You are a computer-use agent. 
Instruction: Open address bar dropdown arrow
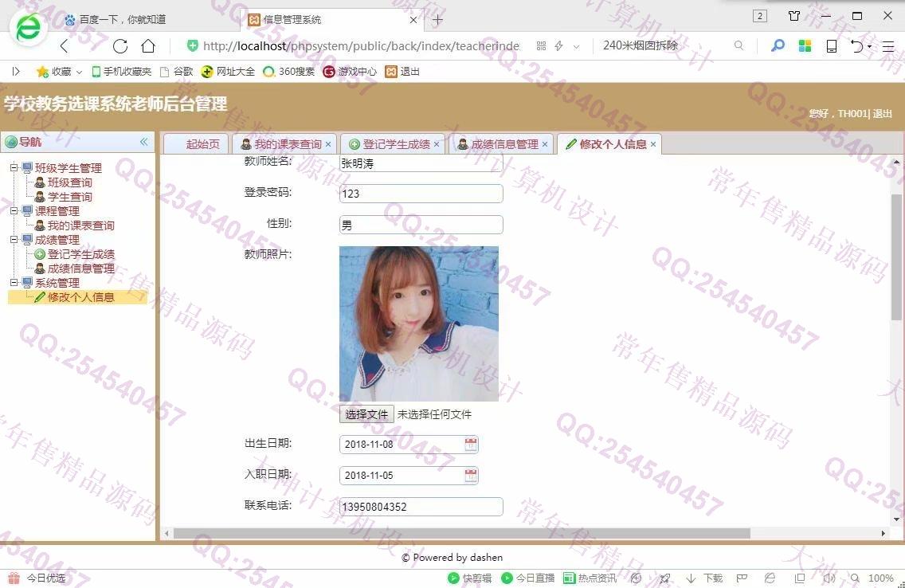pyautogui.click(x=576, y=46)
